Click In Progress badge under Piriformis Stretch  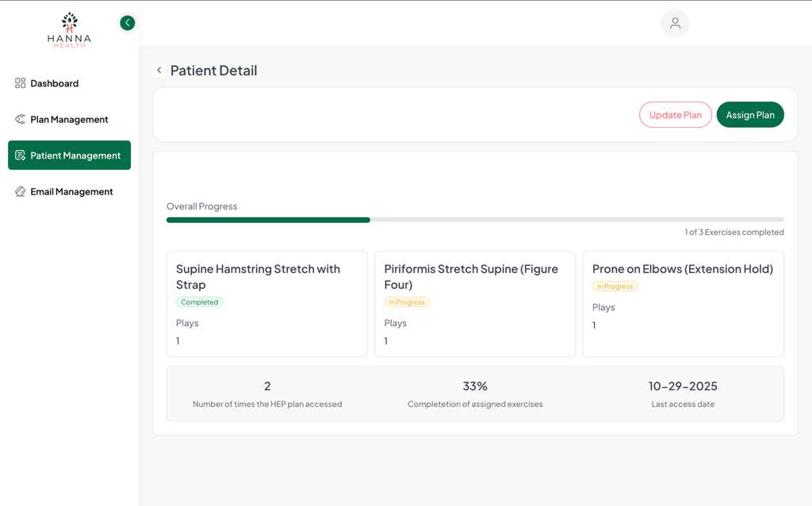[x=407, y=302]
